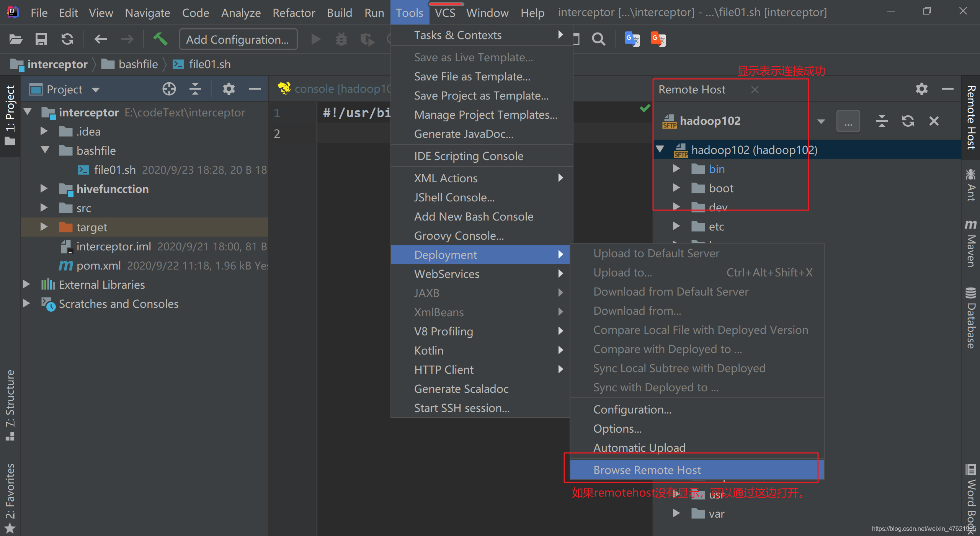Click Add Configuration... button
This screenshot has width=980, height=536.
click(x=238, y=39)
